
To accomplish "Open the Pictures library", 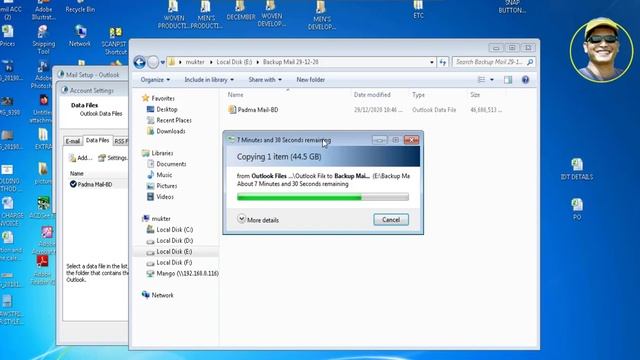I will coord(167,186).
